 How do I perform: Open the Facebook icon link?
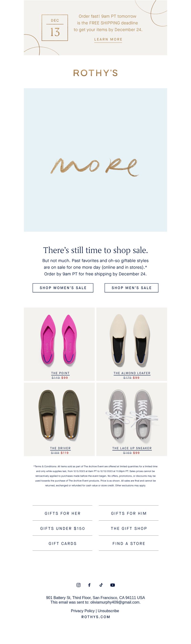click(x=89, y=585)
